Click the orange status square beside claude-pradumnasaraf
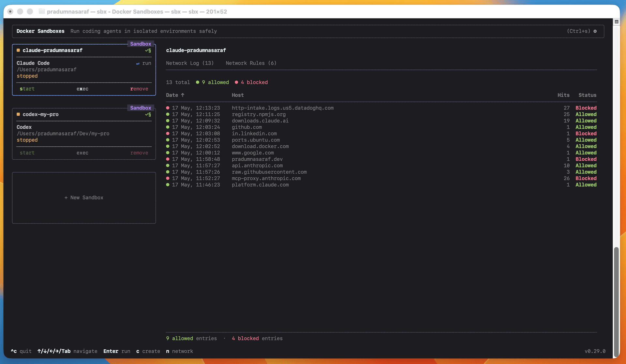Viewport: 626px width, 364px height. pyautogui.click(x=18, y=50)
